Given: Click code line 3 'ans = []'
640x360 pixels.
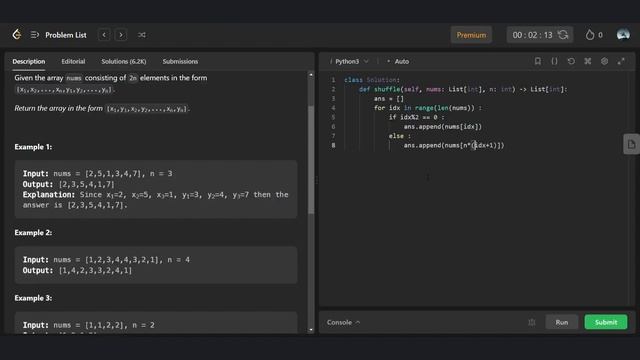Looking at the screenshot, I should tap(389, 99).
